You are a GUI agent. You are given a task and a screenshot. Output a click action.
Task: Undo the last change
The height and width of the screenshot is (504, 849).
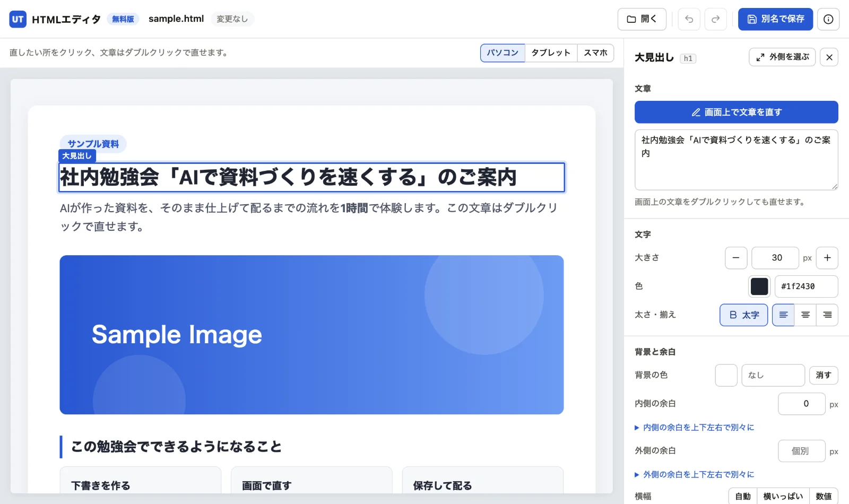[689, 19]
